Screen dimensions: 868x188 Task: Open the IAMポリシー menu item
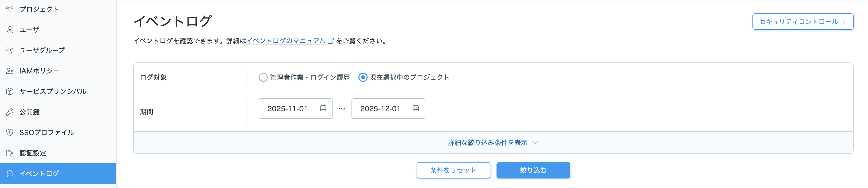tap(39, 71)
